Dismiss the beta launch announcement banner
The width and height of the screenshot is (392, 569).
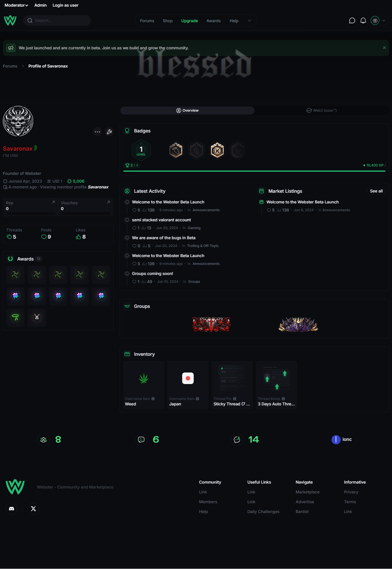click(384, 48)
